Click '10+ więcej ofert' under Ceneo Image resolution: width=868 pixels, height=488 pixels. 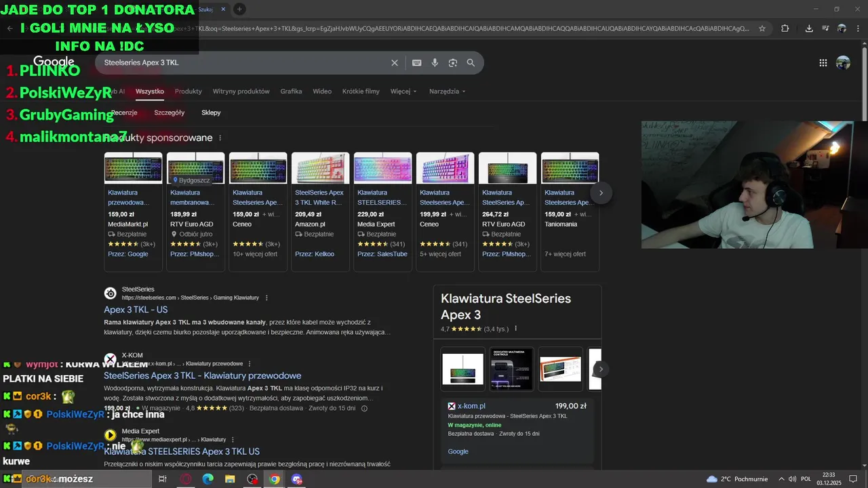click(255, 254)
